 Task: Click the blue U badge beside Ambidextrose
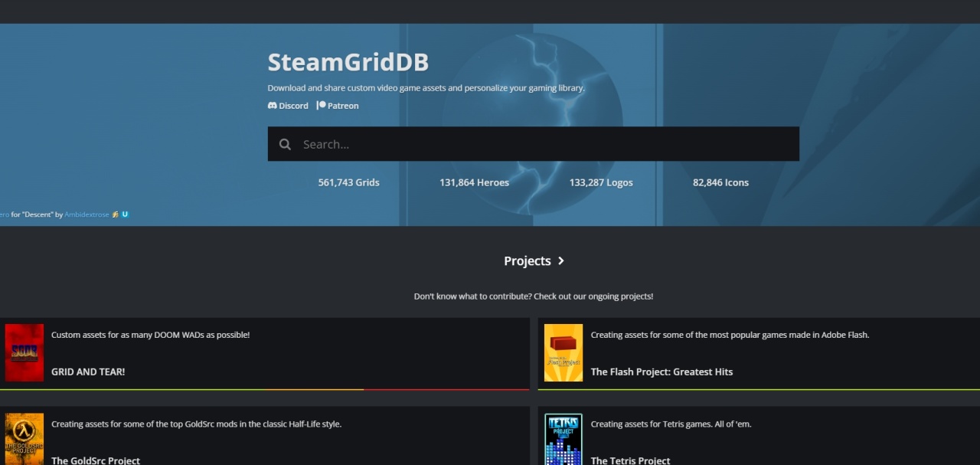pos(125,214)
